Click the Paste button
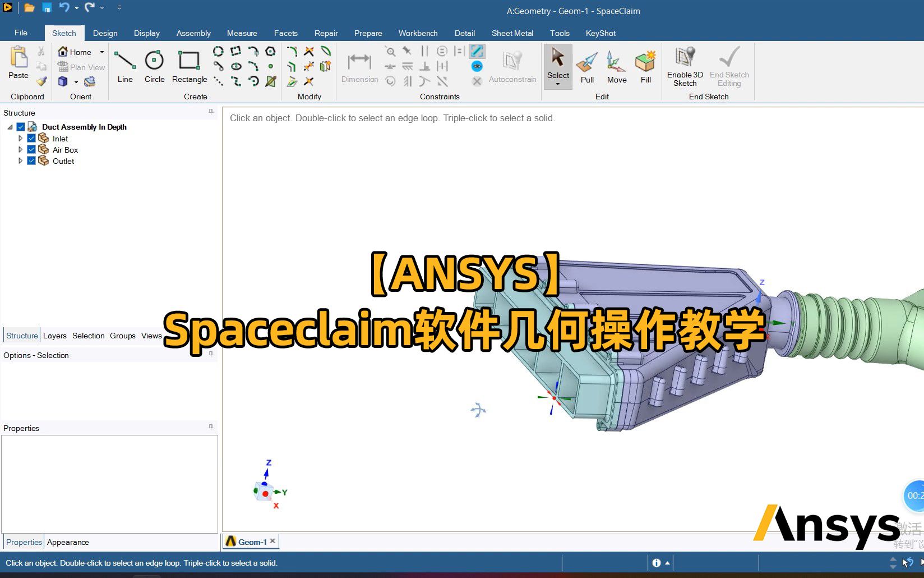 pyautogui.click(x=18, y=63)
